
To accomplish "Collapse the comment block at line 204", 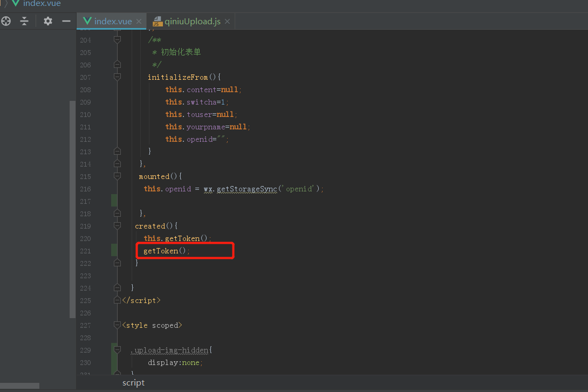I will pyautogui.click(x=117, y=40).
